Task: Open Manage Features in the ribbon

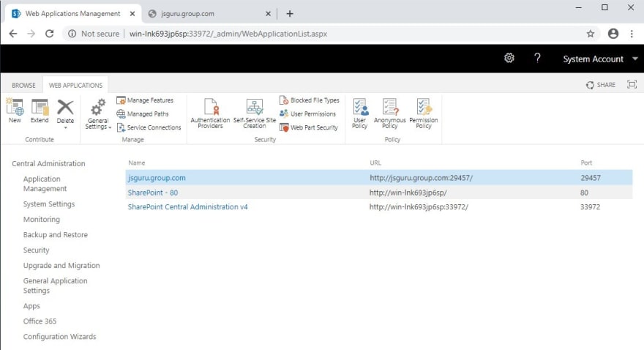Action: pyautogui.click(x=145, y=100)
